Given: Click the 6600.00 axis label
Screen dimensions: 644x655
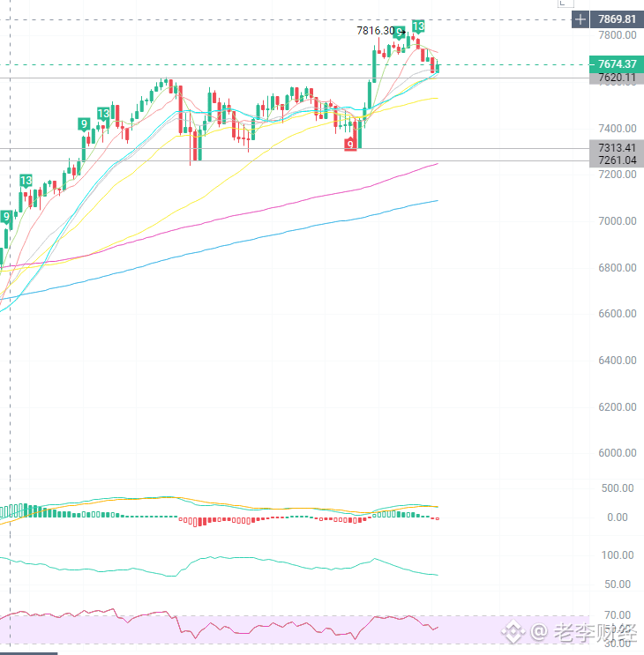Looking at the screenshot, I should point(617,314).
